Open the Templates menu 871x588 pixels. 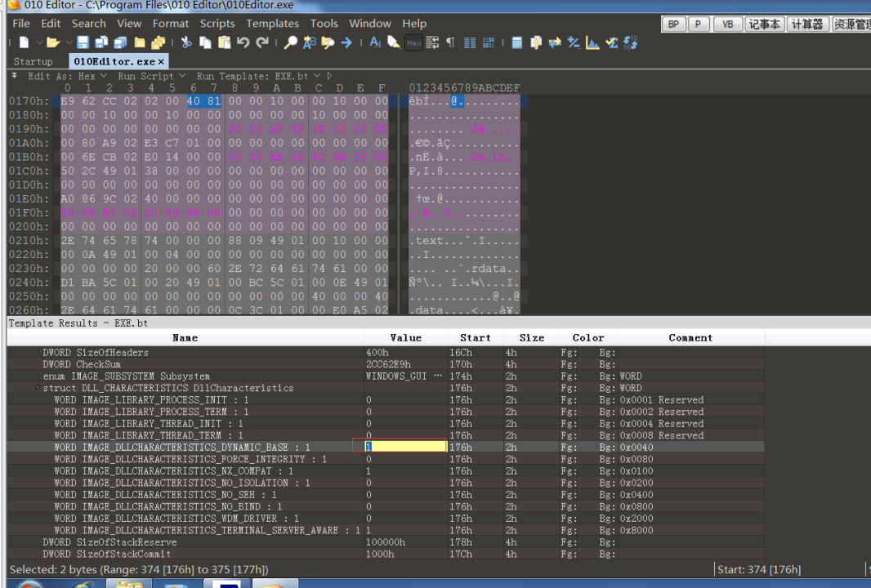(x=272, y=24)
